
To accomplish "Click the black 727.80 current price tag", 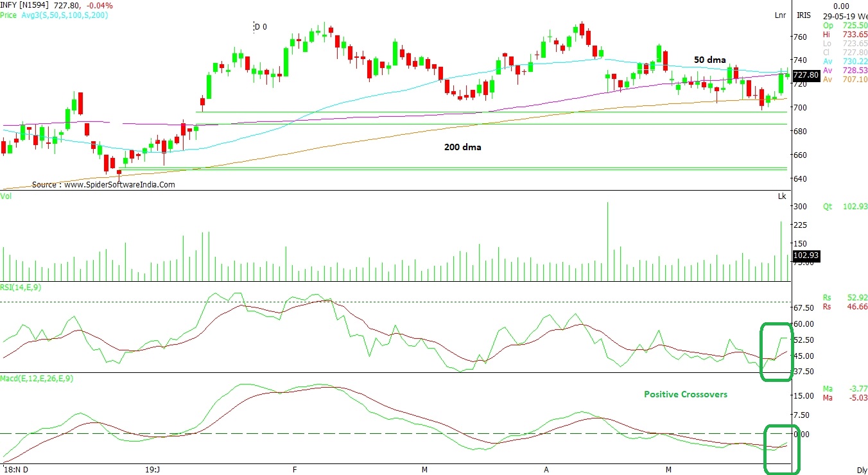I will 806,75.
